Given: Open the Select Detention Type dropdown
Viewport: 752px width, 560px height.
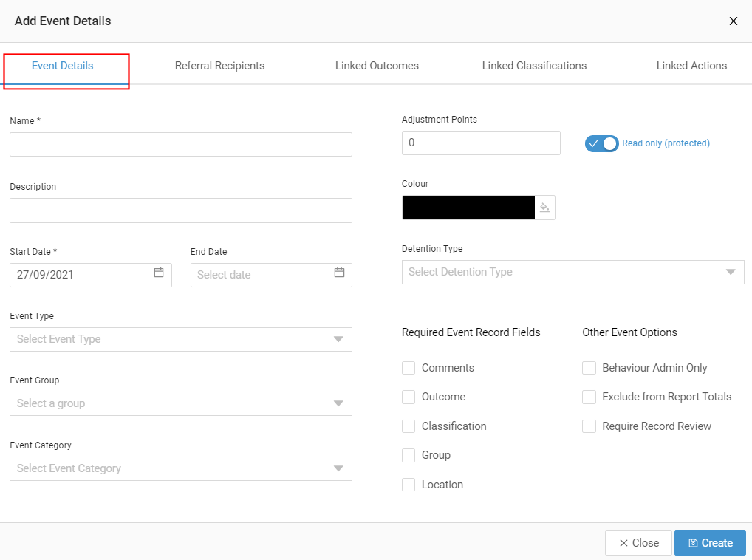Looking at the screenshot, I should [x=572, y=273].
